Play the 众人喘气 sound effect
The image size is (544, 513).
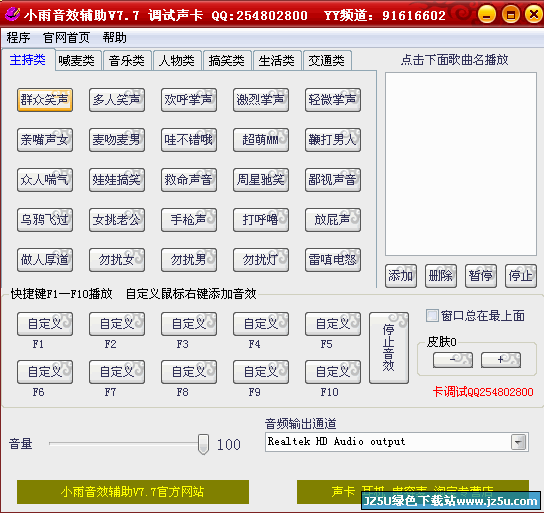pyautogui.click(x=45, y=180)
